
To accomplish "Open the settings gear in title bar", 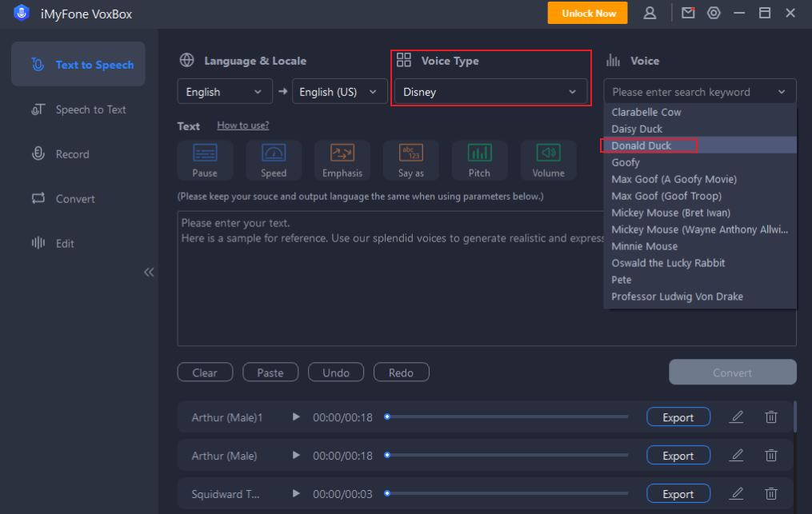I will [x=714, y=13].
